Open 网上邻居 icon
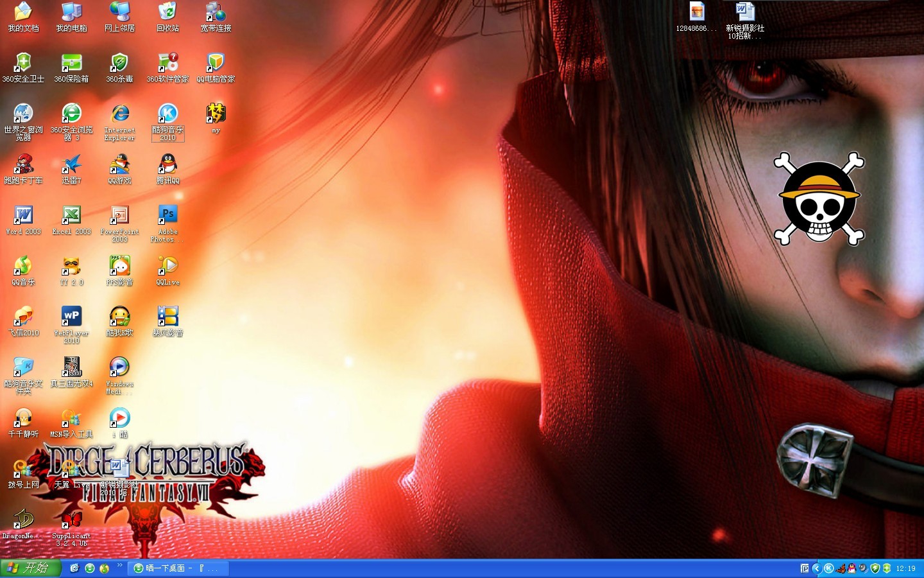The image size is (924, 578). click(x=119, y=17)
